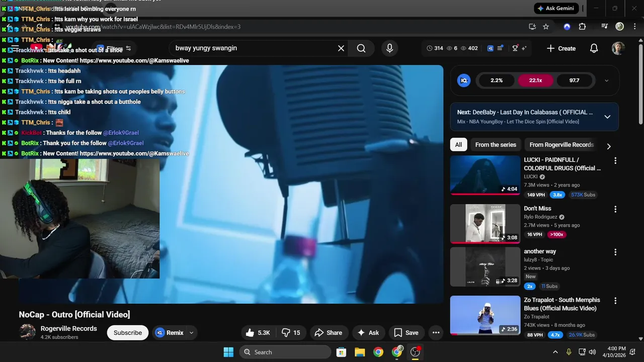Open the blue circular extension icon

[567, 27]
